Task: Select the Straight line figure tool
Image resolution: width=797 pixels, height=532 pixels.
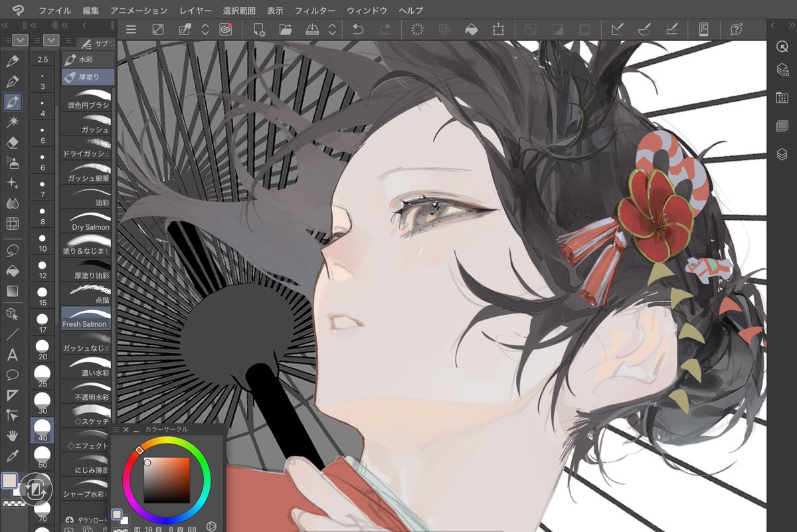Action: [12, 333]
